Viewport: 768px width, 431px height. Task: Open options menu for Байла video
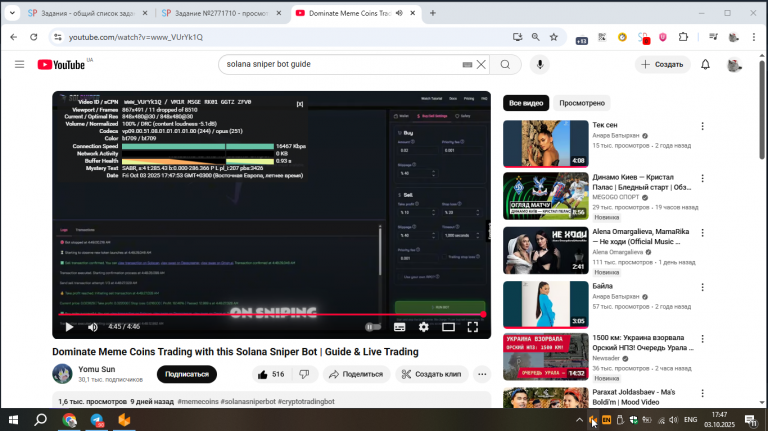[x=702, y=287]
